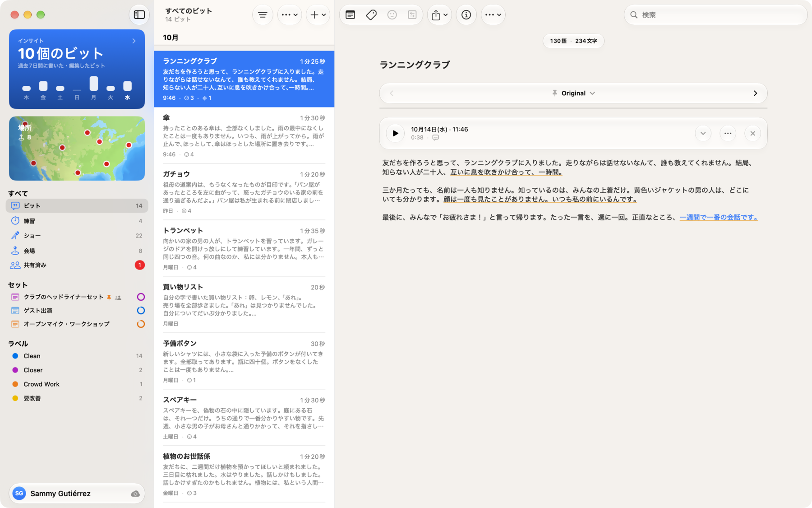
Task: Click the pin icon on クラブのヘッドライナーセット
Action: coord(109,298)
